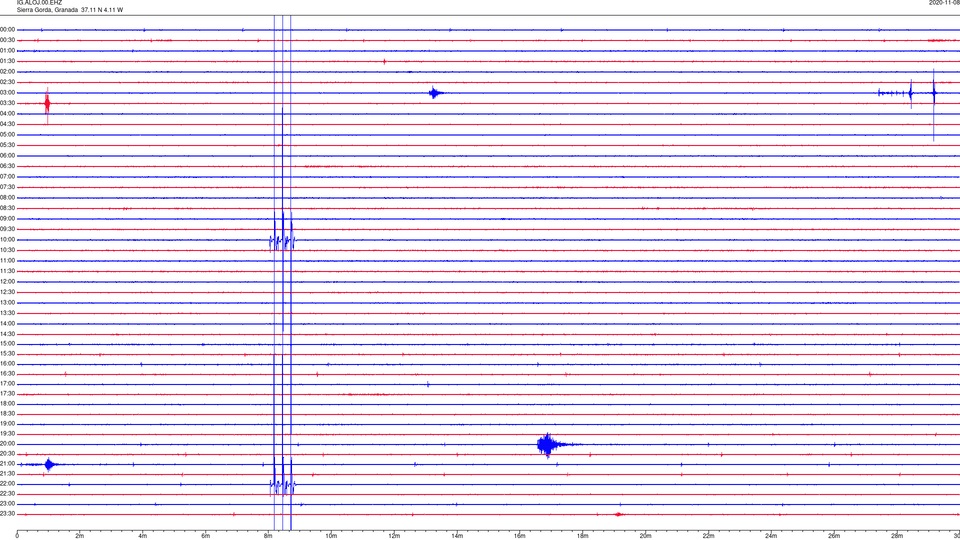The height and width of the screenshot is (540, 960).
Task: Click the 14m tick on the minute axis
Action: click(x=457, y=536)
